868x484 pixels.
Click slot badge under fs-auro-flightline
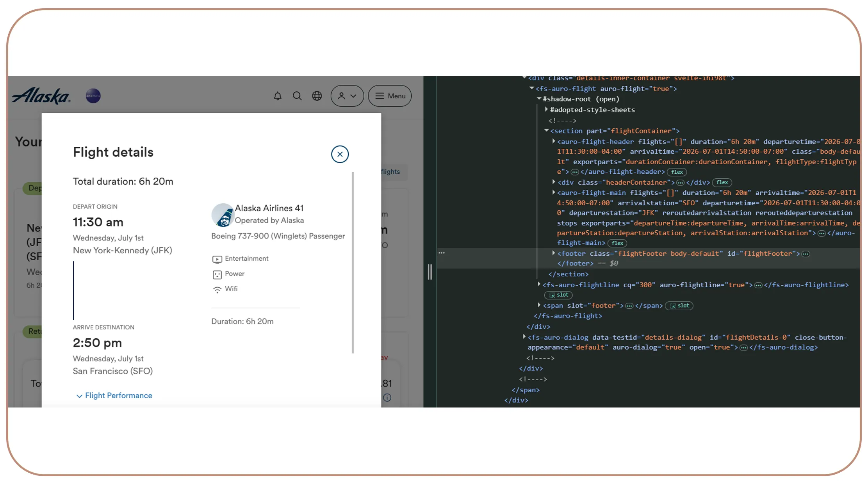coord(558,295)
